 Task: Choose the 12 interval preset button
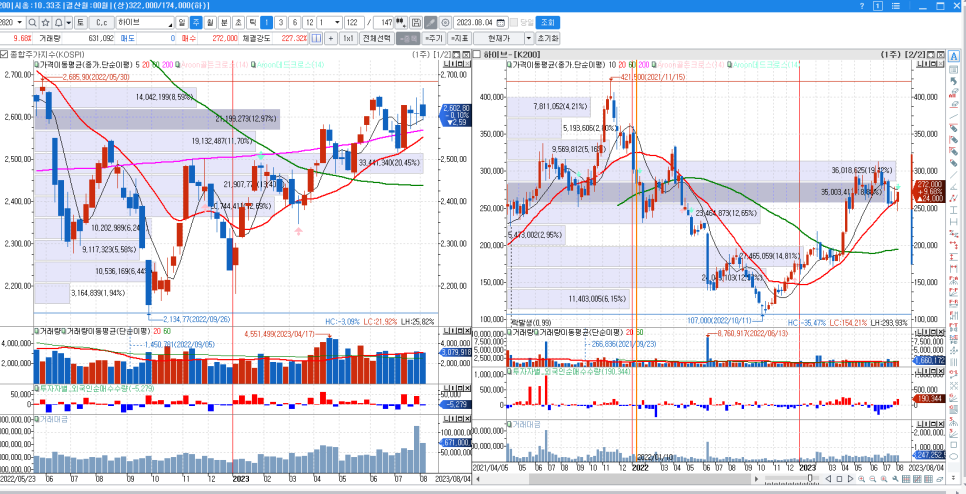(309, 22)
